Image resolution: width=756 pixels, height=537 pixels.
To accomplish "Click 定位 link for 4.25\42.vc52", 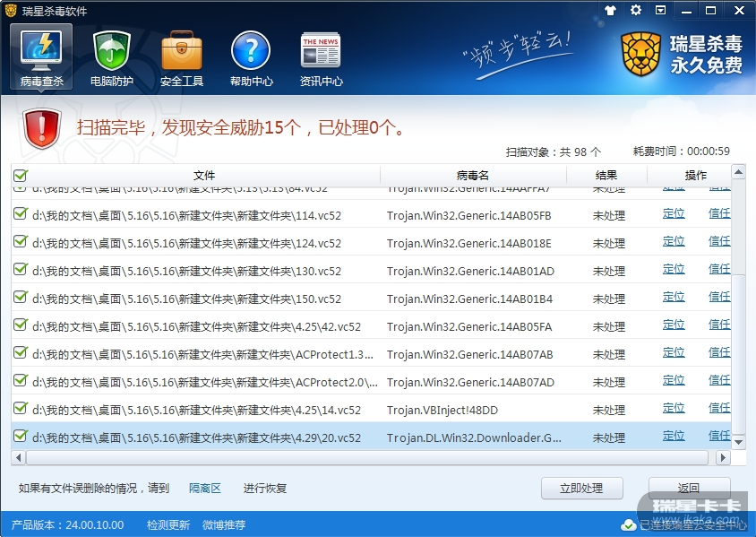I will tap(674, 325).
